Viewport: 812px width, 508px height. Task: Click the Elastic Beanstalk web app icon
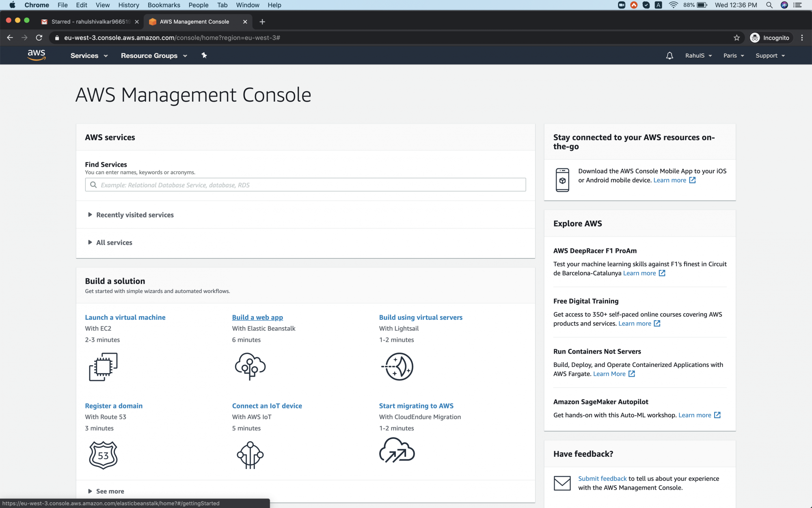250,366
